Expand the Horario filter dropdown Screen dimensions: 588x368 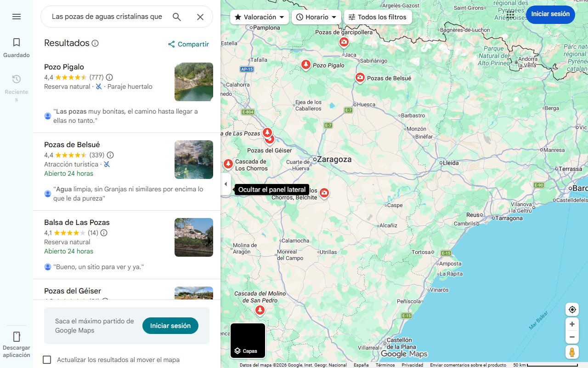click(x=316, y=17)
